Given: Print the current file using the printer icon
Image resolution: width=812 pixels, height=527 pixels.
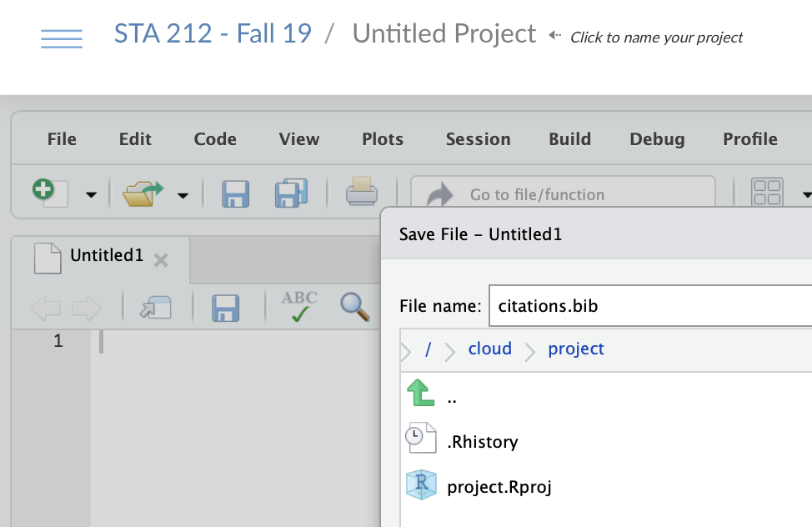Looking at the screenshot, I should click(362, 192).
